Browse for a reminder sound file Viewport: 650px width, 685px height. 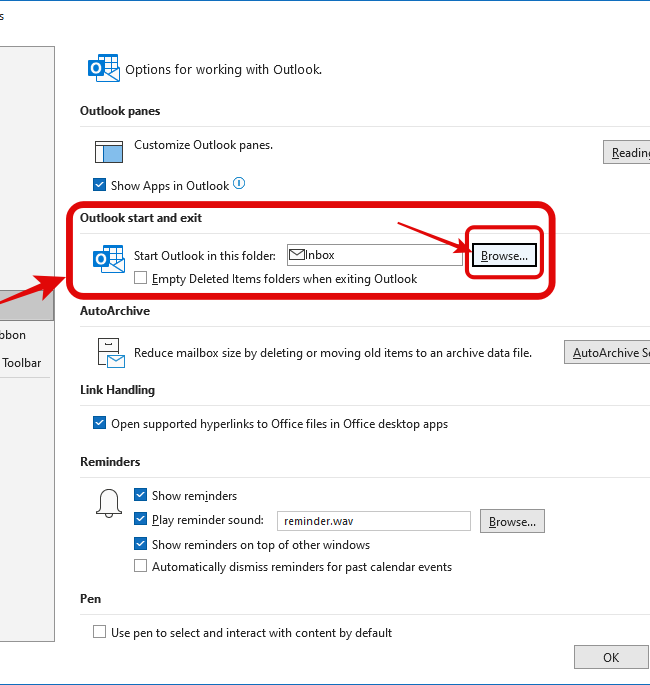[512, 521]
